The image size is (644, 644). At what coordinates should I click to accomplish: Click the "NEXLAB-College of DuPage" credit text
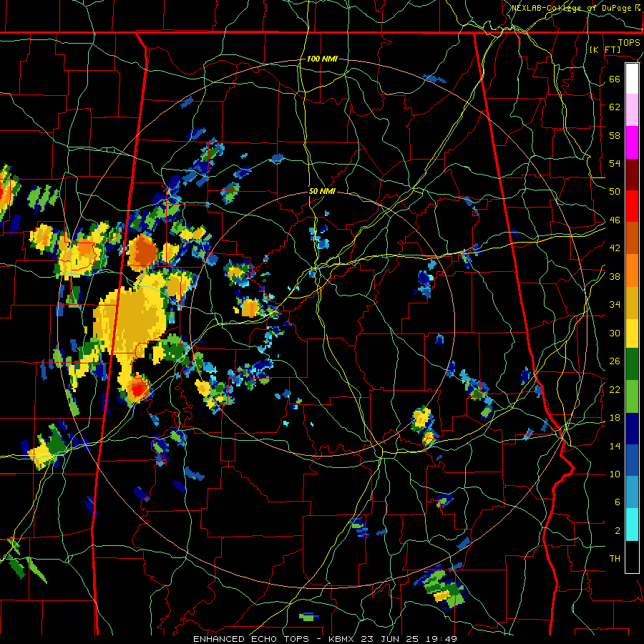pyautogui.click(x=572, y=8)
